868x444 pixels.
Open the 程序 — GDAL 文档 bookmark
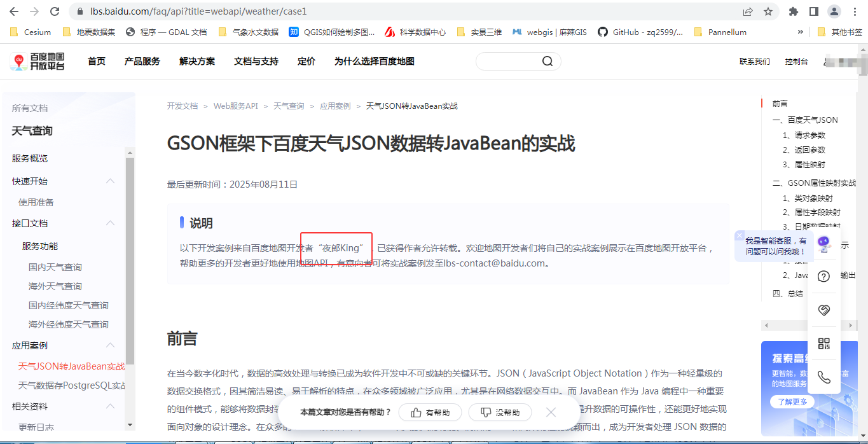pyautogui.click(x=167, y=32)
